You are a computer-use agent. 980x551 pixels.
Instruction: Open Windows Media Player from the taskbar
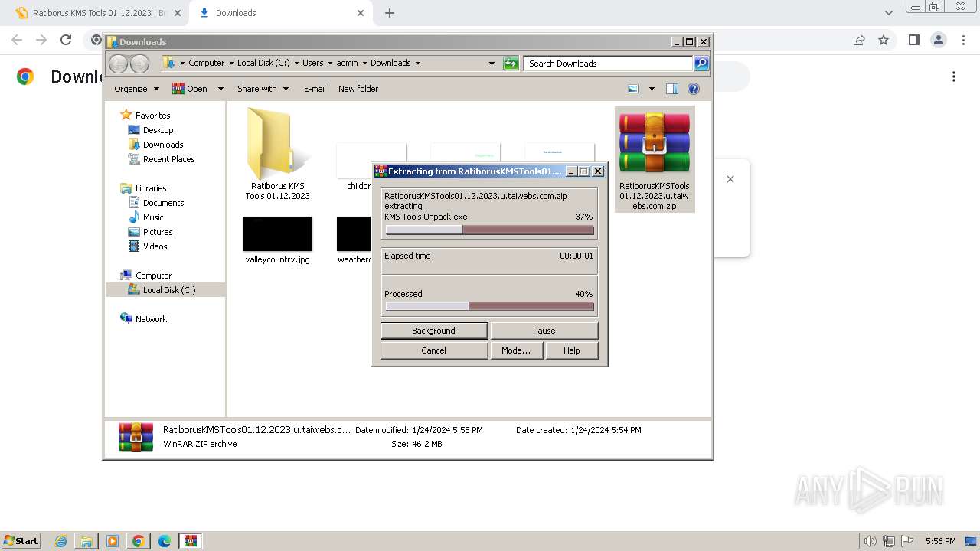click(113, 541)
